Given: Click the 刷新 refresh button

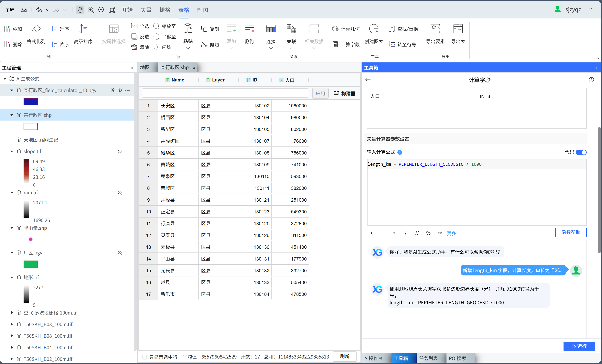Looking at the screenshot, I should 345,356.
